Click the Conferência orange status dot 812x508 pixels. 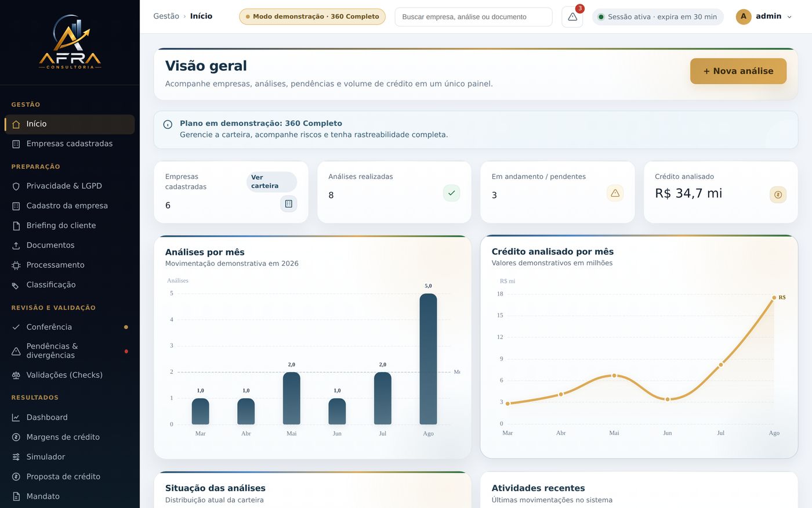(126, 327)
